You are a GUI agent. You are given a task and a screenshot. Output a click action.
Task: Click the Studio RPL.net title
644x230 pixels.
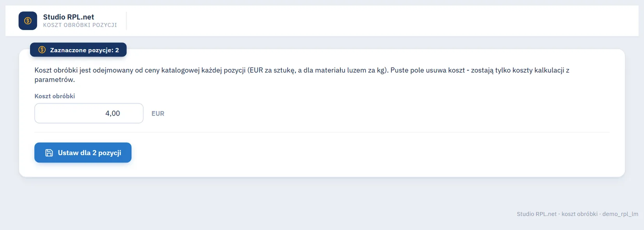click(x=69, y=17)
